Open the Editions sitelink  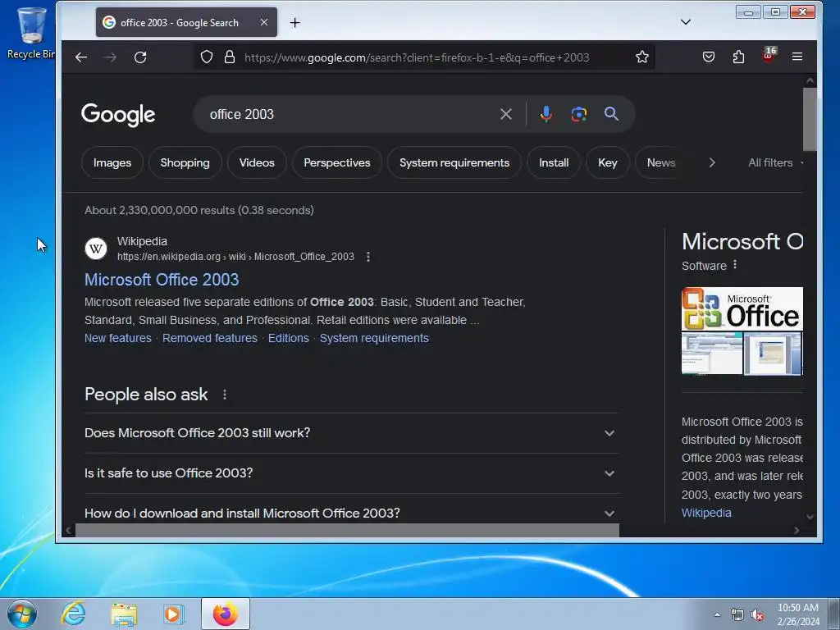point(288,338)
